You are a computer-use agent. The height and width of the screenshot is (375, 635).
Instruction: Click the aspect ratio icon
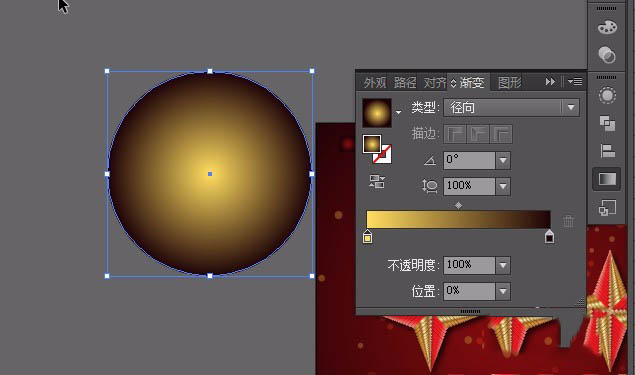429,186
